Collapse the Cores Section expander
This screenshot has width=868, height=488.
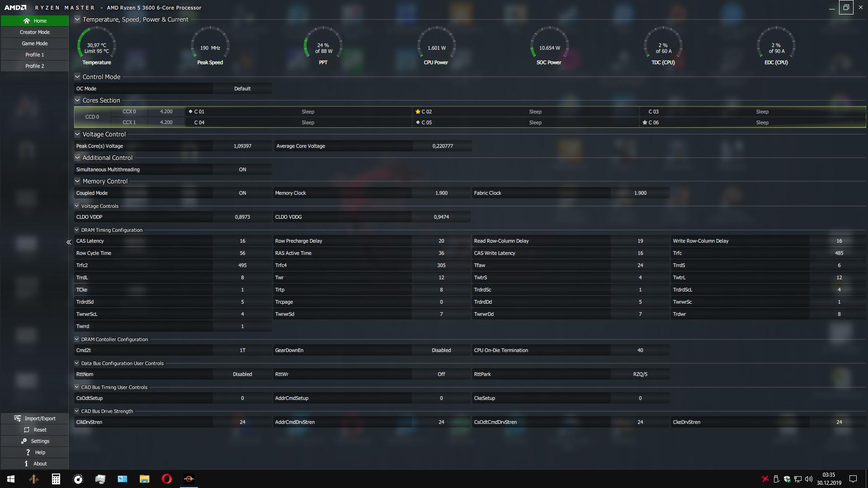pos(77,100)
